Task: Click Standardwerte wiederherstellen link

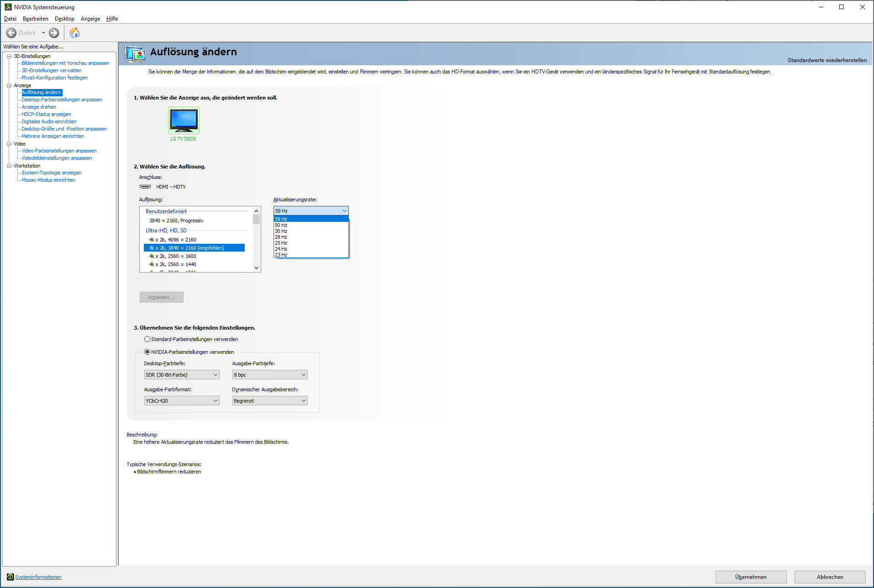Action: [827, 60]
